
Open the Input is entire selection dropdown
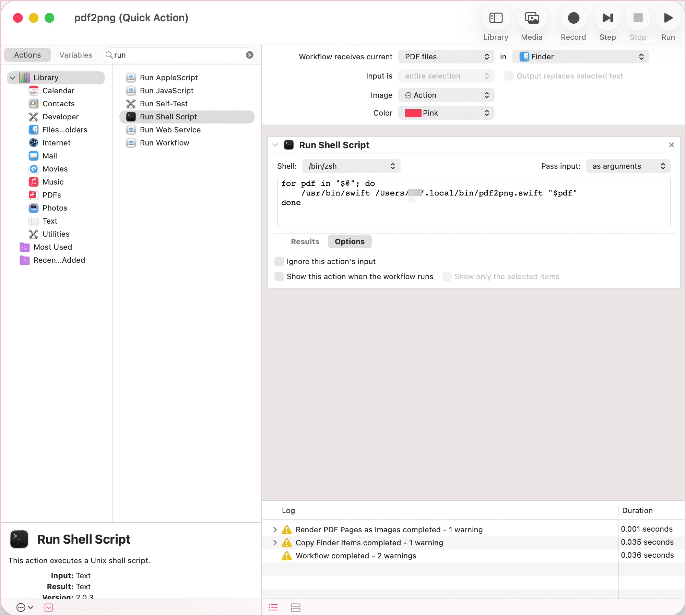446,76
